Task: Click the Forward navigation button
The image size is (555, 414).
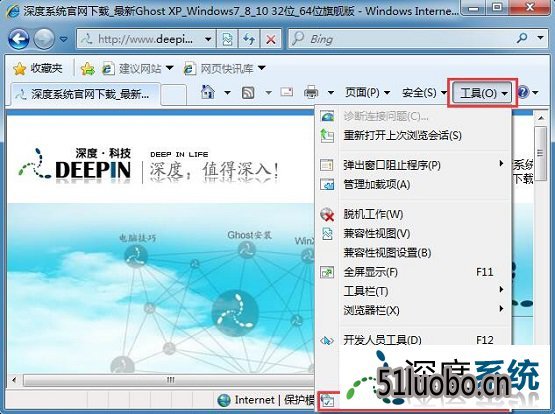Action: click(x=44, y=39)
